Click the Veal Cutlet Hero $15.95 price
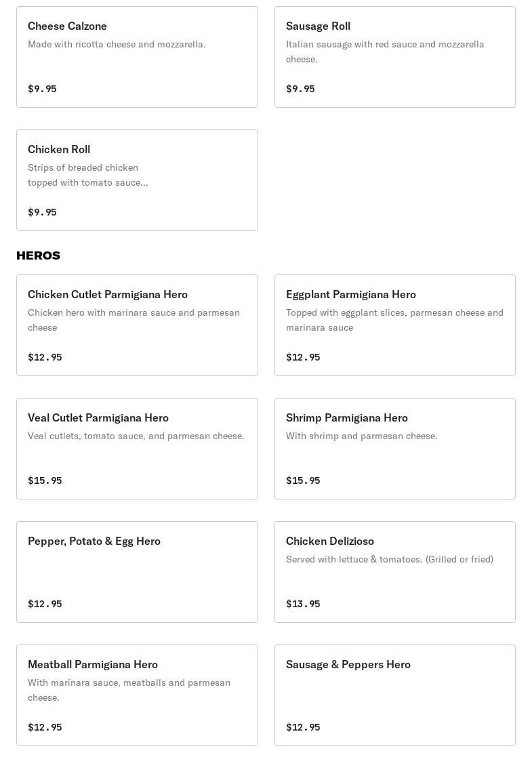 tap(45, 480)
